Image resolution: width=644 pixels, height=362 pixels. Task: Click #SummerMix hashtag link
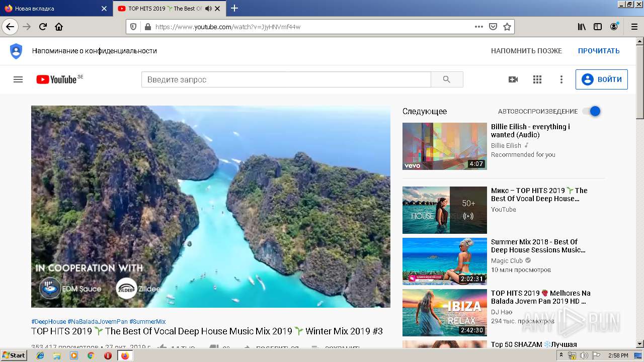click(147, 322)
